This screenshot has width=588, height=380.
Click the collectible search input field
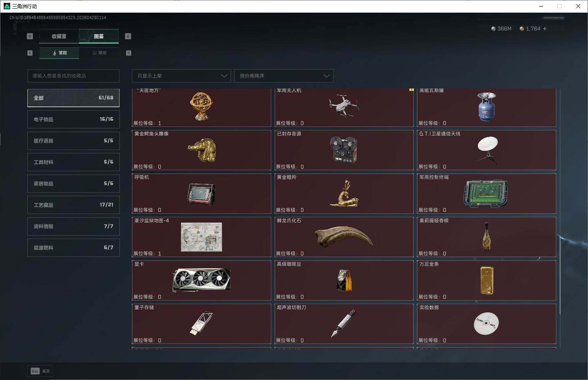[x=73, y=76]
